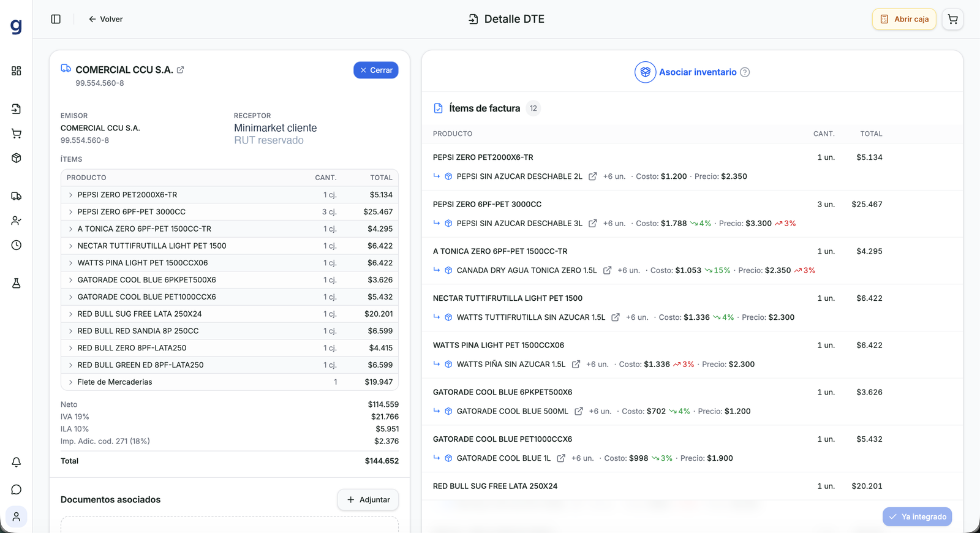Click the Asociar inventario circular box icon
The image size is (980, 533).
645,72
